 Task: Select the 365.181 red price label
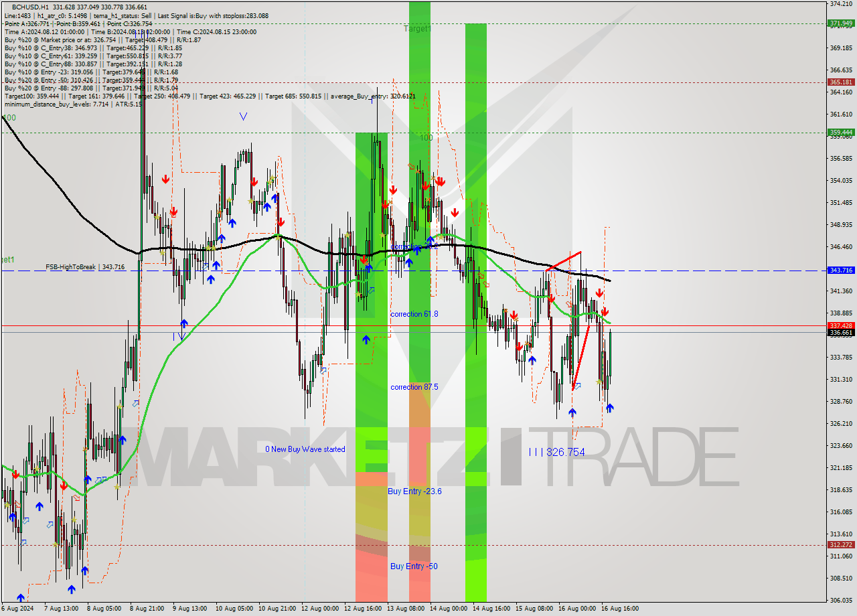(841, 82)
